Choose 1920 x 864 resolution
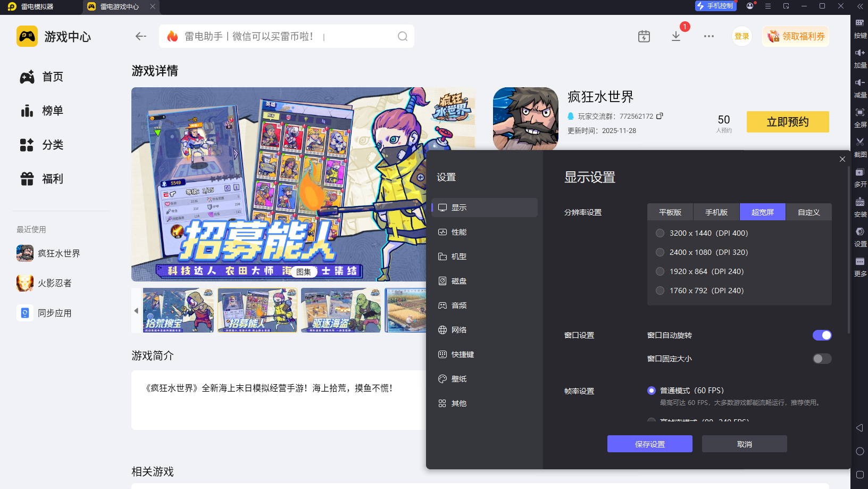868x489 pixels. [x=660, y=271]
